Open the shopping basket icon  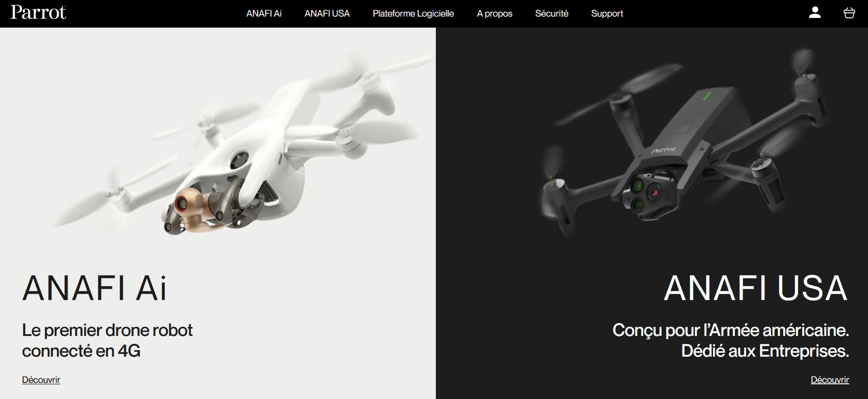[849, 13]
